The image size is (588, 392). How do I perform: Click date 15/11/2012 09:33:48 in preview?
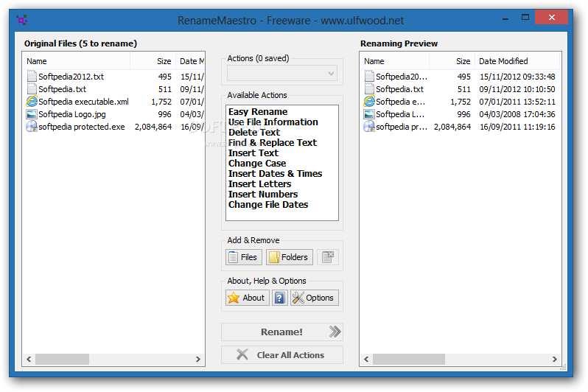tap(517, 77)
